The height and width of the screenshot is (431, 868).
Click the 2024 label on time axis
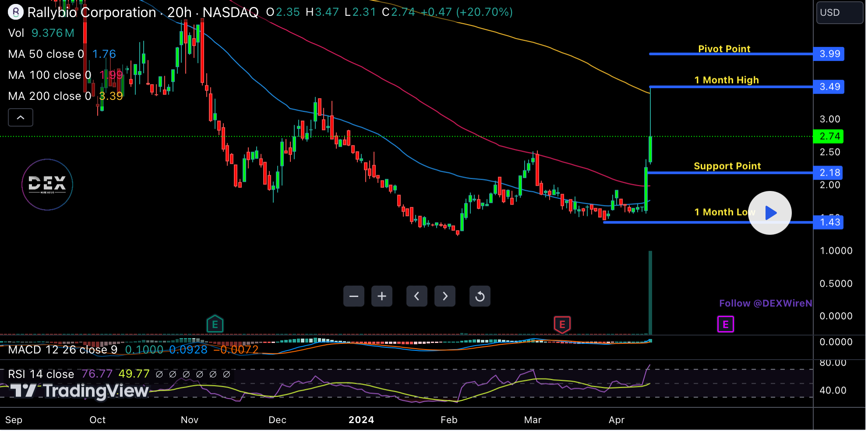coord(361,420)
